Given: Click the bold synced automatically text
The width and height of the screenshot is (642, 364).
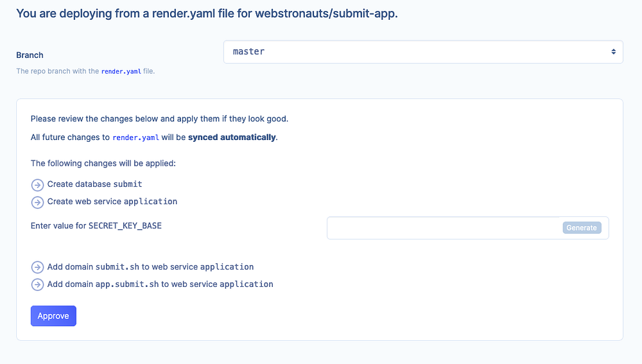Looking at the screenshot, I should click(x=232, y=137).
